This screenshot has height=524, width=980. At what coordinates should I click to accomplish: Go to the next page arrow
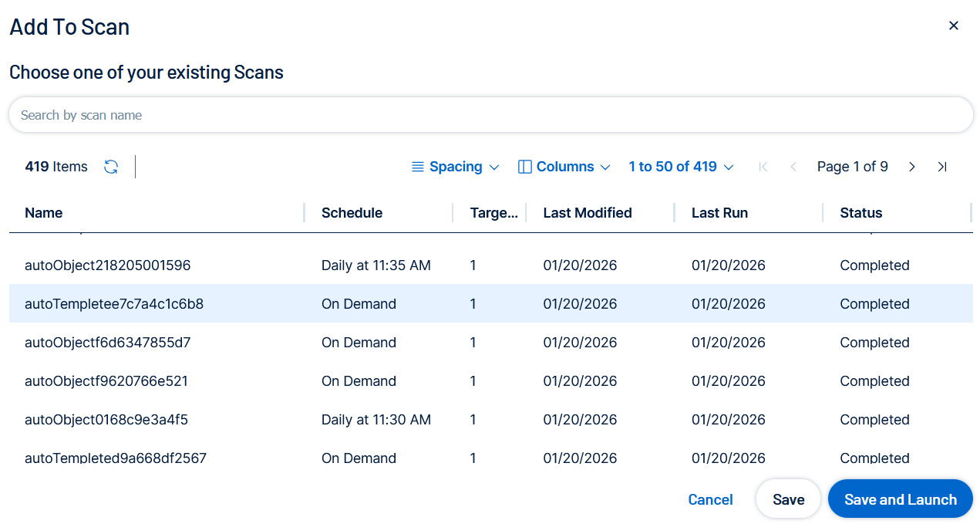(912, 167)
